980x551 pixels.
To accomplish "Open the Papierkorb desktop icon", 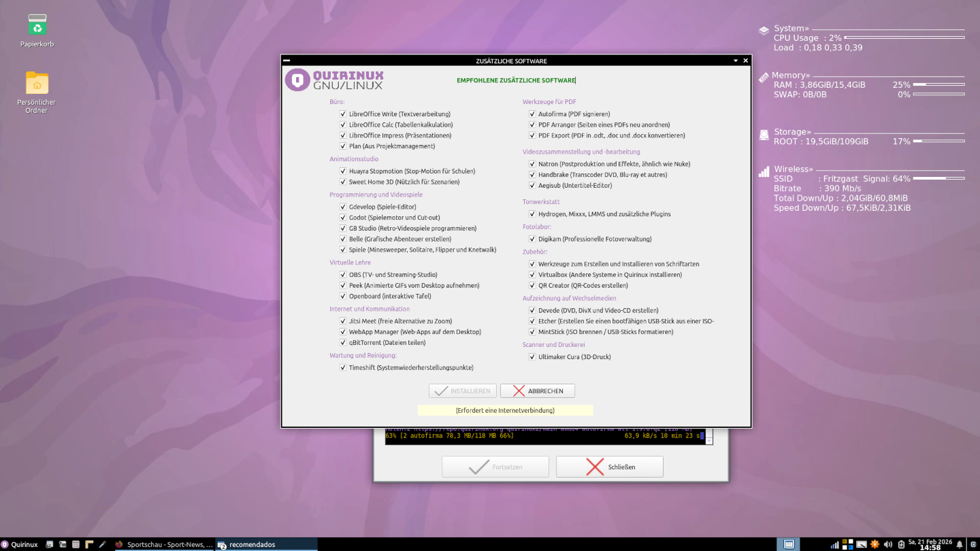I will coord(37,26).
